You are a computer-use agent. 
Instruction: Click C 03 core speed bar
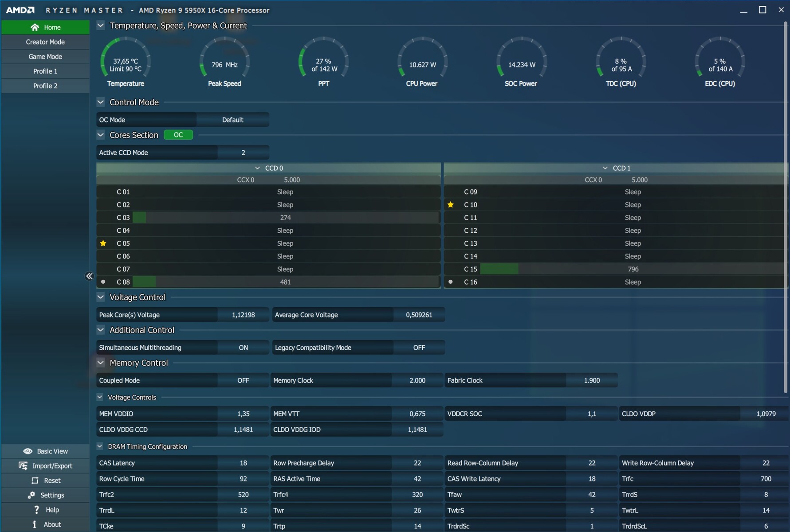tap(286, 218)
